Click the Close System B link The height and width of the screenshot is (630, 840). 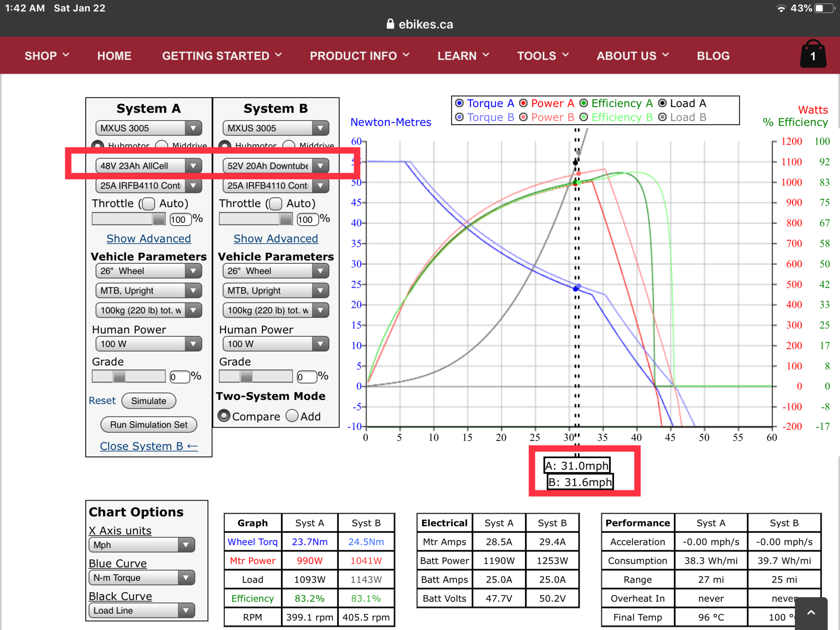pos(149,446)
